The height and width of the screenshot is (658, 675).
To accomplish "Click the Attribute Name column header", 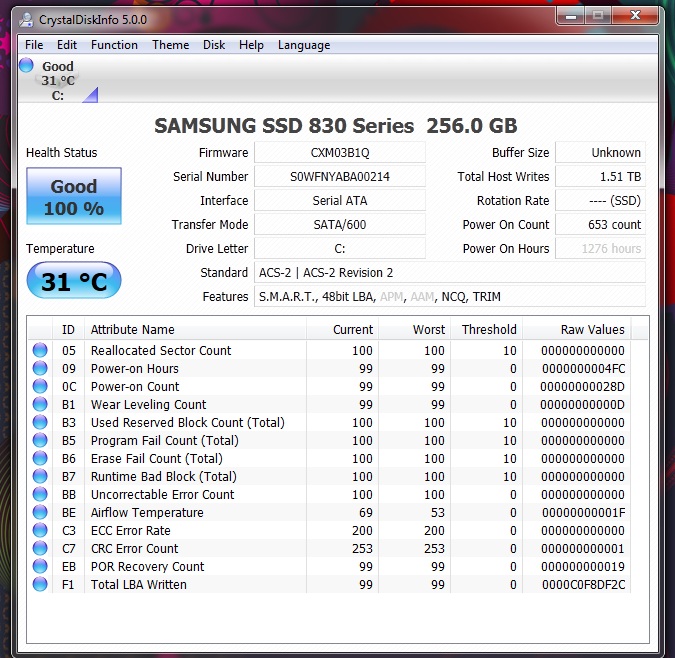I will pyautogui.click(x=195, y=329).
